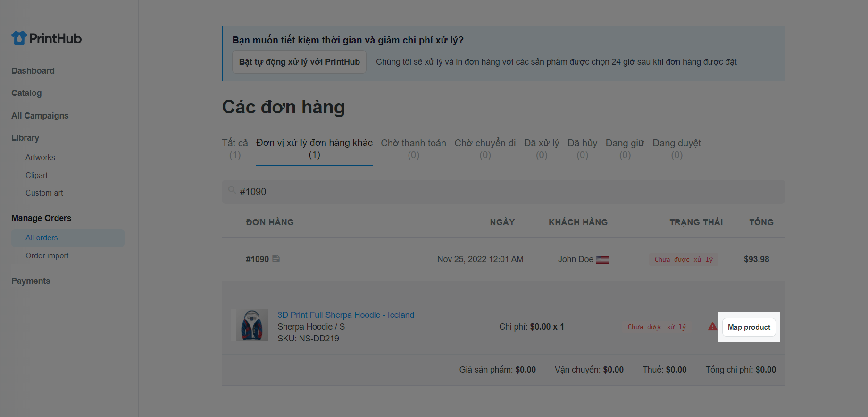Click the SKU: NS-DD219 text

click(308, 339)
